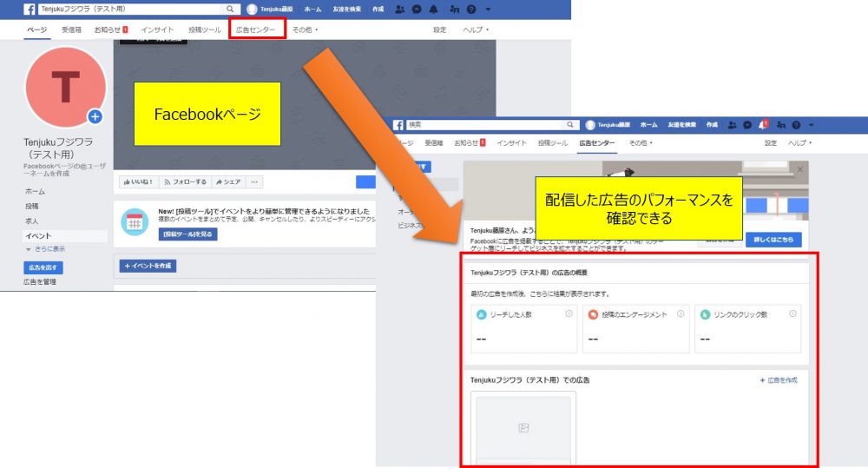Click the シェア button
The image size is (868, 468).
pos(228,181)
